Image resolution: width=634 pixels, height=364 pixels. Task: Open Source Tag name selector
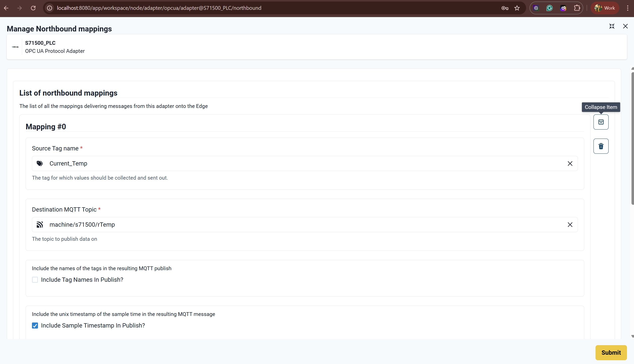pos(302,164)
